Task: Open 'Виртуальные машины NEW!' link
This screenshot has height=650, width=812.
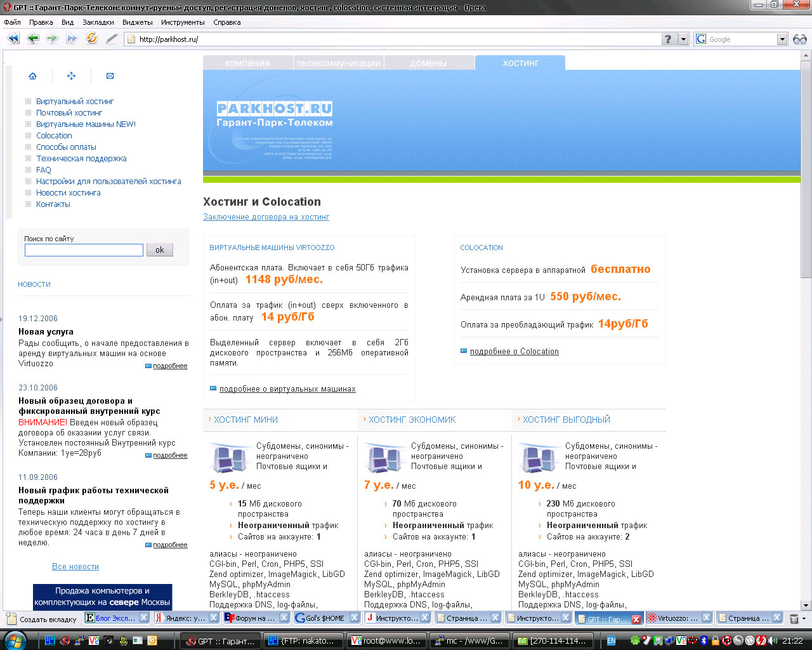Action: [86, 124]
